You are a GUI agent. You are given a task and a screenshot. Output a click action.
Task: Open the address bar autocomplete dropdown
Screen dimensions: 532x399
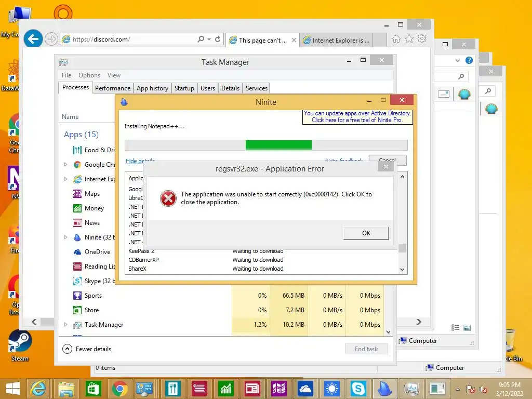coord(209,39)
